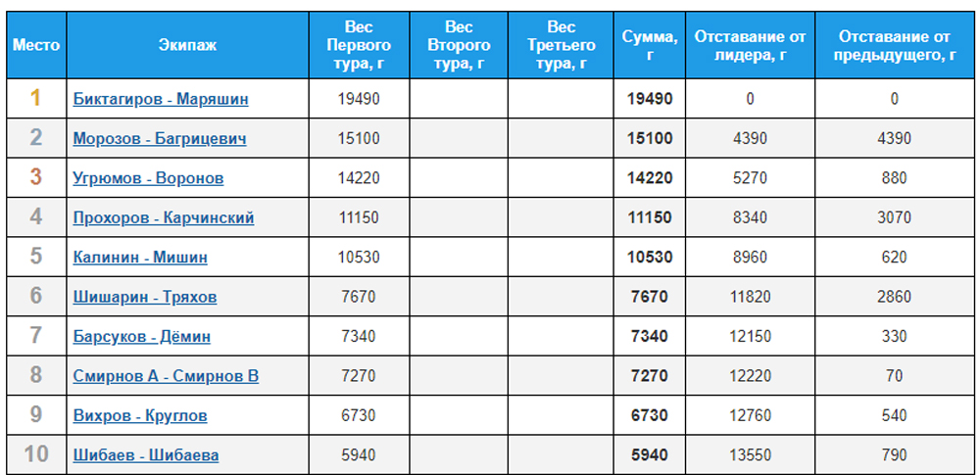Open the Шишарин - Тряхов crew link
Screen dimensions: 980x475
point(145,296)
